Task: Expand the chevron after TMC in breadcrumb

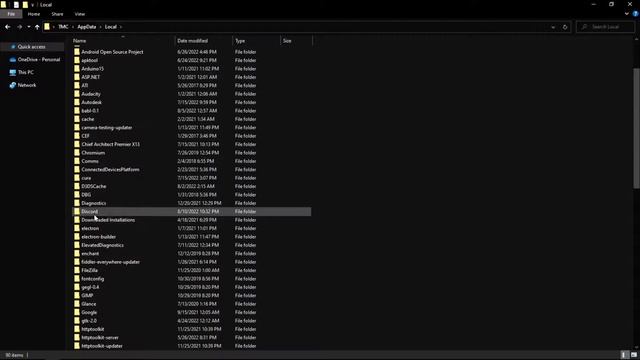Action: 73,27
